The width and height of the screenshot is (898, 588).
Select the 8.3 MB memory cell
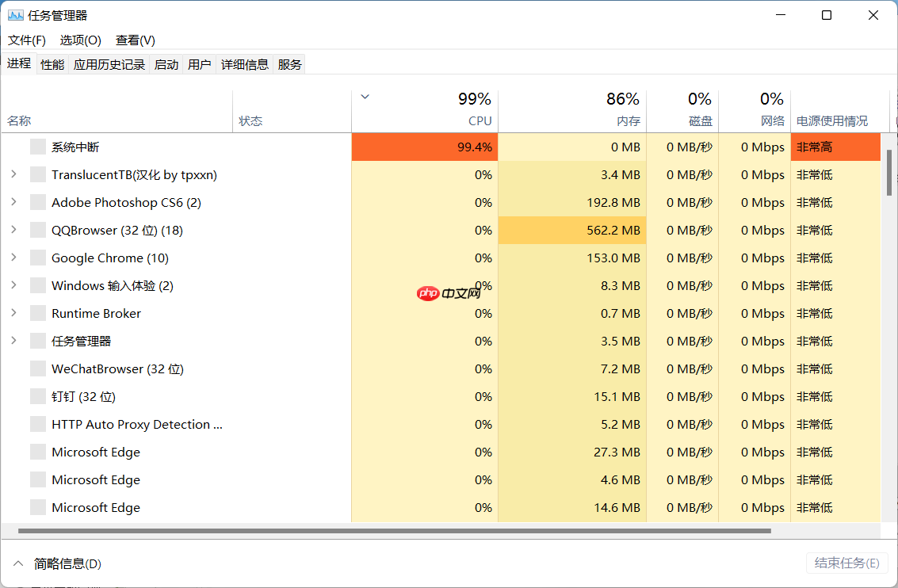(572, 286)
